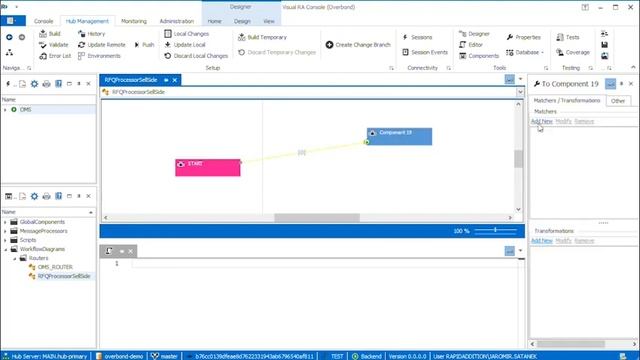This screenshot has width=640, height=360.
Task: Expand the GlobalComponents folder
Action: coord(5,222)
